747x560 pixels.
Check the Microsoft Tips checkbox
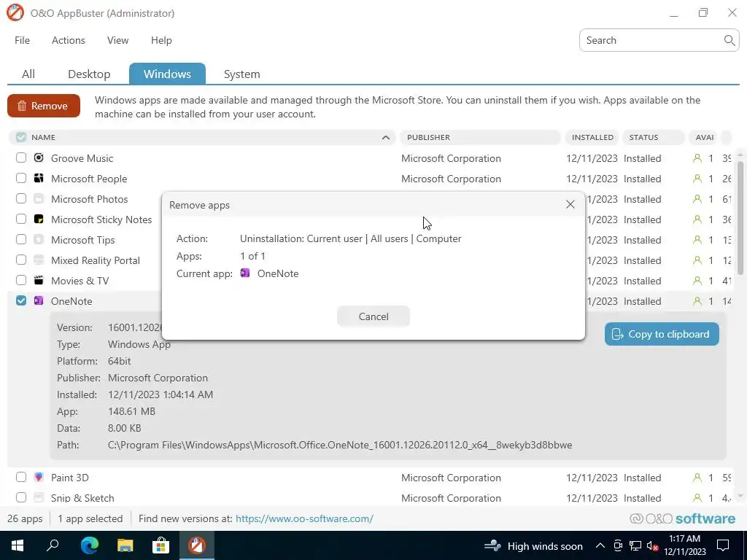point(21,239)
